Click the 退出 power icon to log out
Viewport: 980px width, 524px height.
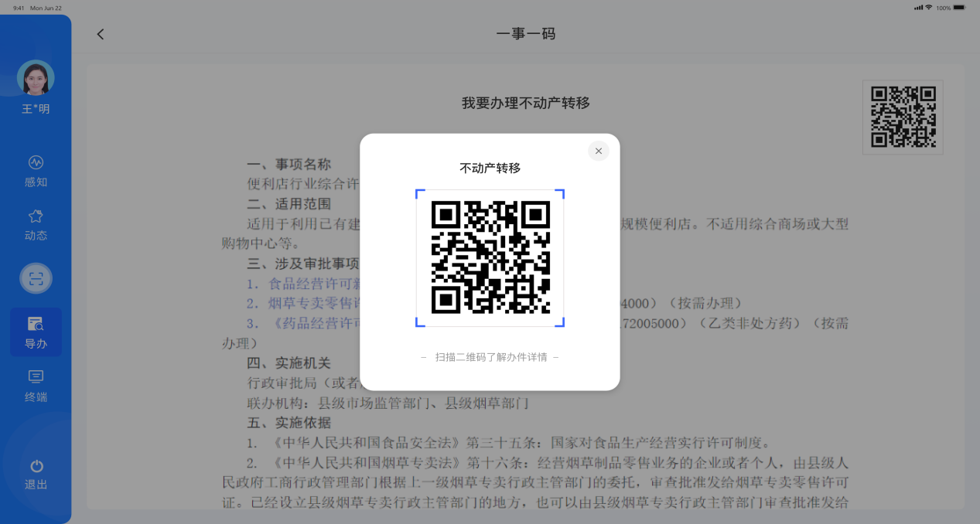click(36, 466)
